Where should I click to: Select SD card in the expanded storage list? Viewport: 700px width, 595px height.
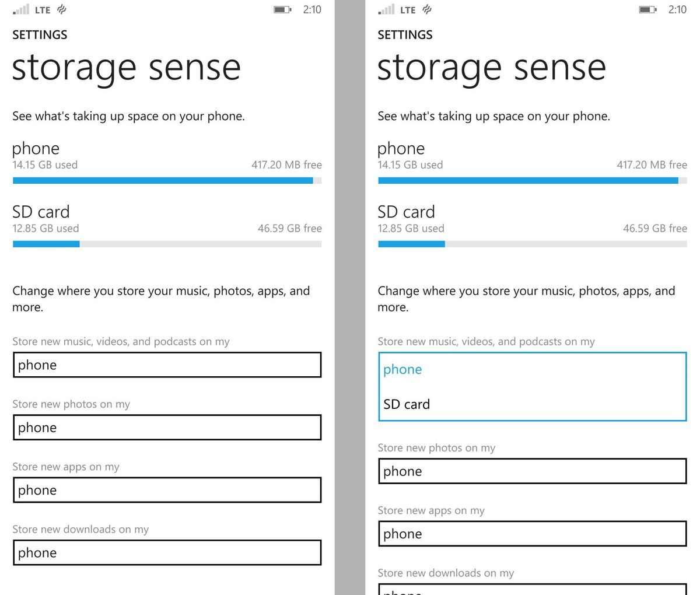pos(407,404)
